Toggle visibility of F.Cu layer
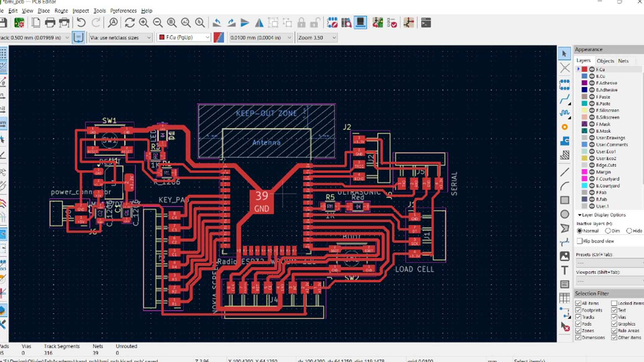This screenshot has width=644, height=362. coord(592,69)
